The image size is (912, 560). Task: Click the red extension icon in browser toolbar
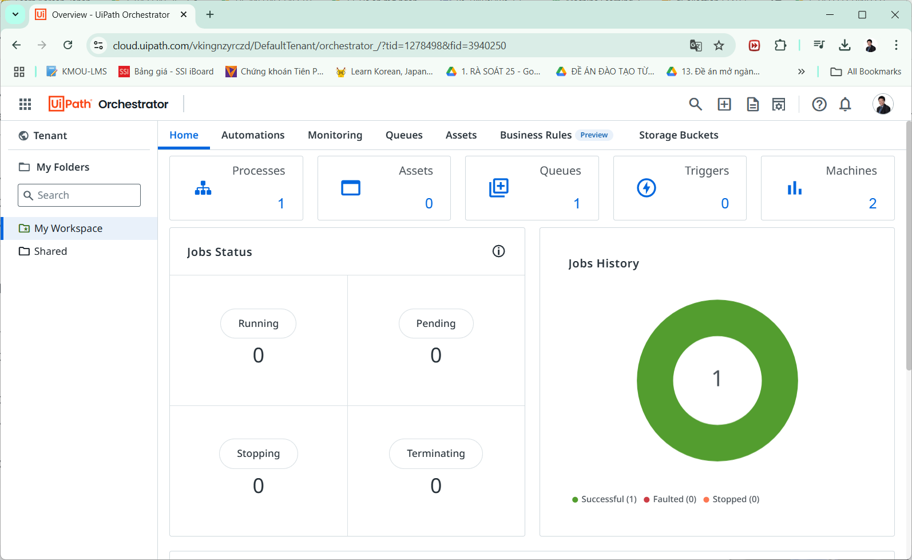[x=754, y=45]
